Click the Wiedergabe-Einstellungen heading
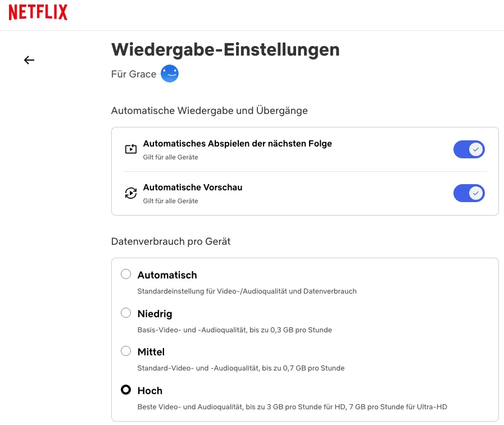504x425 pixels. tap(225, 50)
